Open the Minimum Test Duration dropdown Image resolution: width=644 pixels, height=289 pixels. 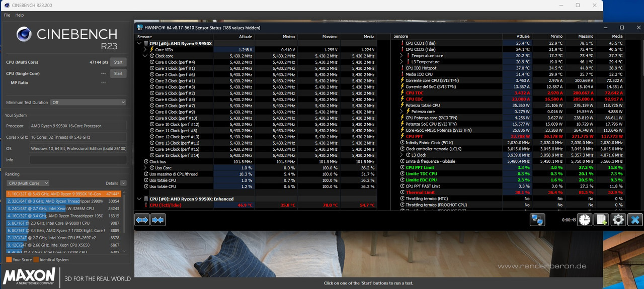pyautogui.click(x=88, y=103)
